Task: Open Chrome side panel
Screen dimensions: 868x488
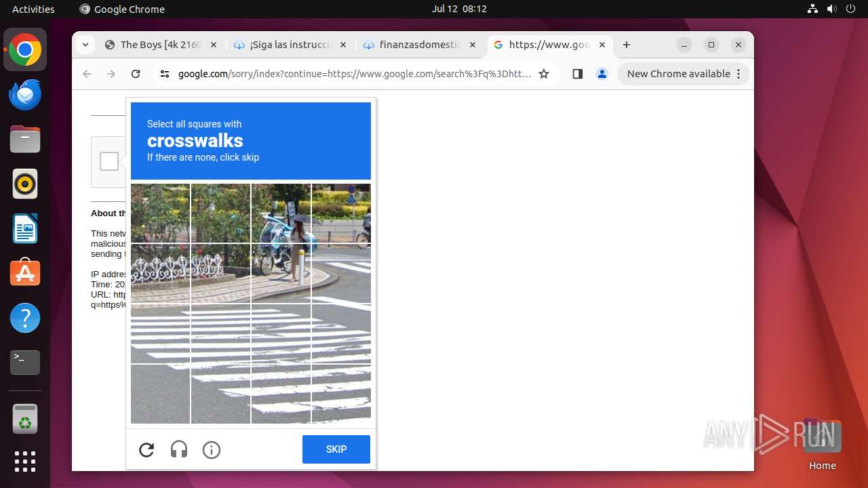Action: click(578, 74)
